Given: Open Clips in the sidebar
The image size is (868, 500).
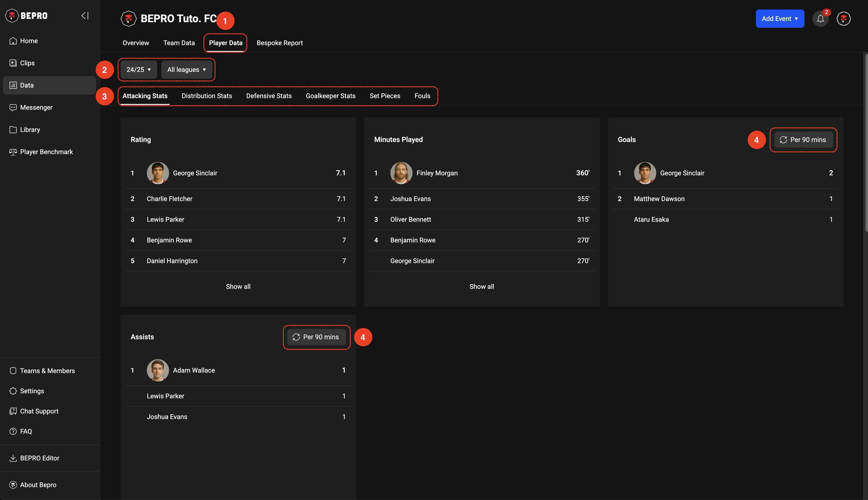Looking at the screenshot, I should [27, 63].
